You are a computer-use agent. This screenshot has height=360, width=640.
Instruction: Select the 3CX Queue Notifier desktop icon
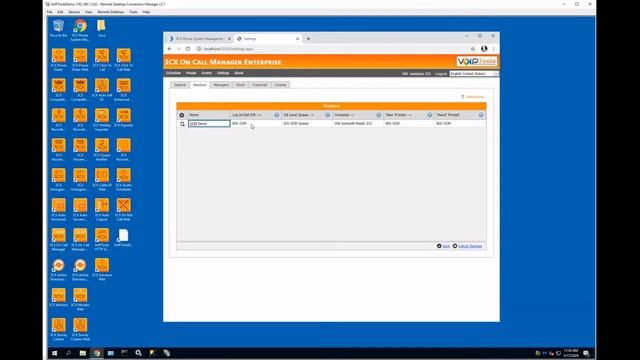(102, 149)
